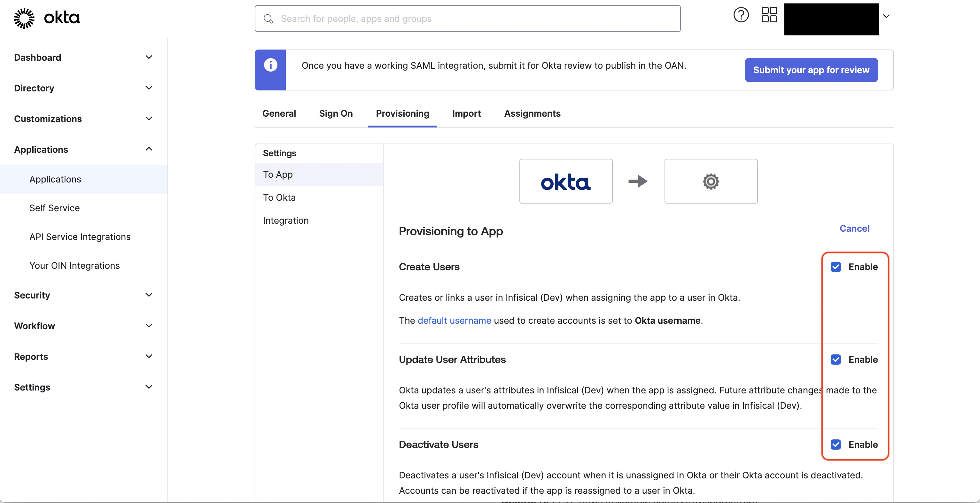This screenshot has width=980, height=503.
Task: Open Self Service in sidebar
Action: click(x=84, y=208)
